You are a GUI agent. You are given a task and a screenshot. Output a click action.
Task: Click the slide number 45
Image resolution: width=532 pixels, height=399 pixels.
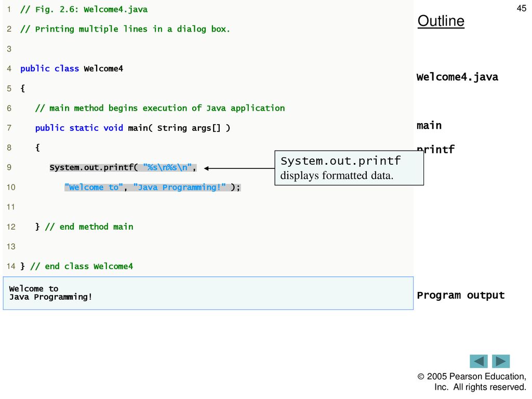click(x=522, y=8)
